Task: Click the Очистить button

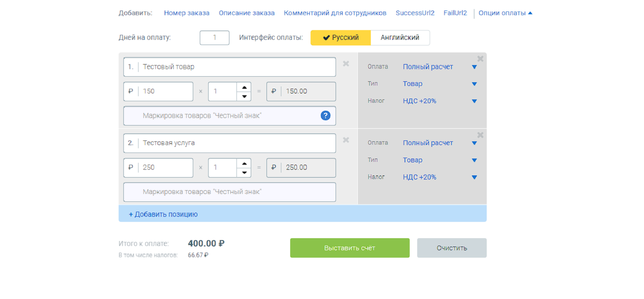Action: [452, 248]
